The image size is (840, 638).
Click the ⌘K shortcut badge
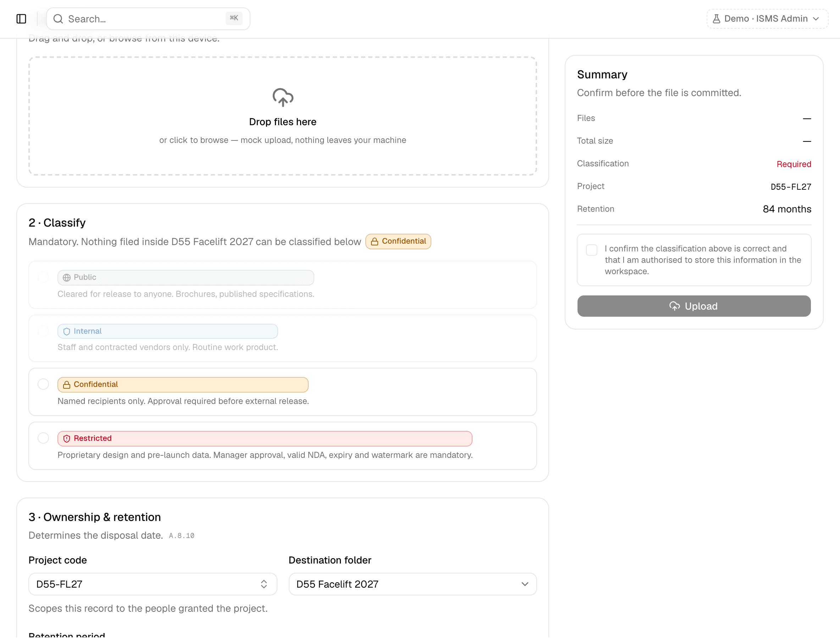pyautogui.click(x=233, y=18)
